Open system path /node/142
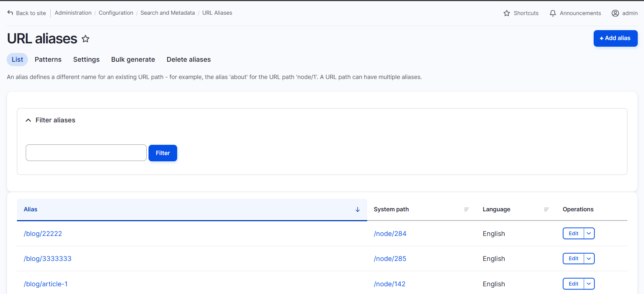 390,284
